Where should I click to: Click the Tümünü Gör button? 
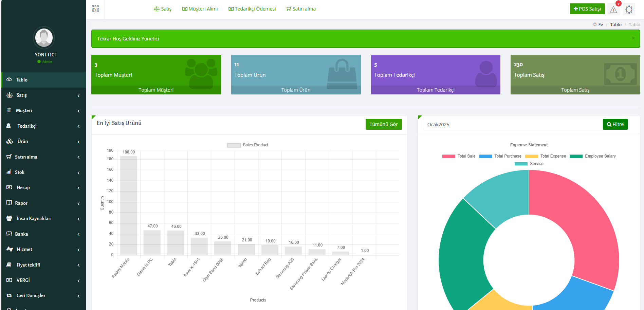pos(383,124)
